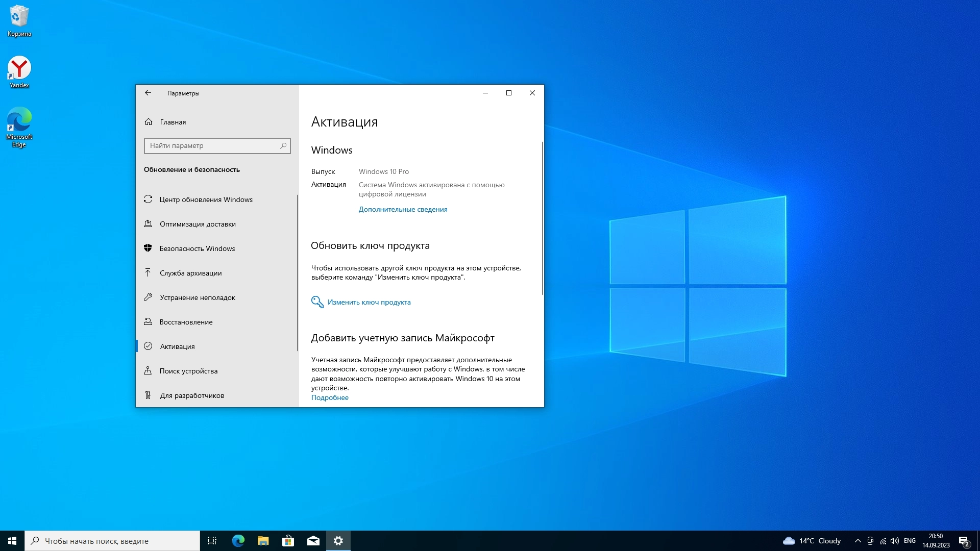
Task: Open Служба архивации backup section
Action: [190, 273]
